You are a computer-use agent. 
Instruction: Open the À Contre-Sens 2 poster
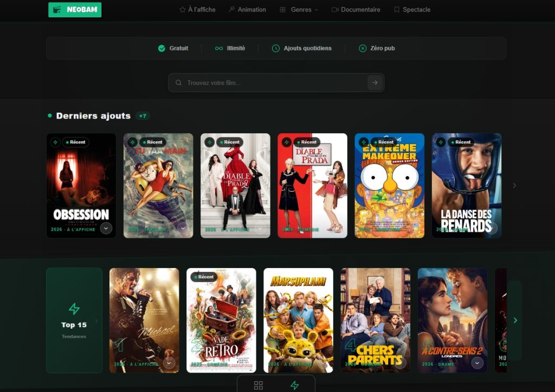pos(453,320)
